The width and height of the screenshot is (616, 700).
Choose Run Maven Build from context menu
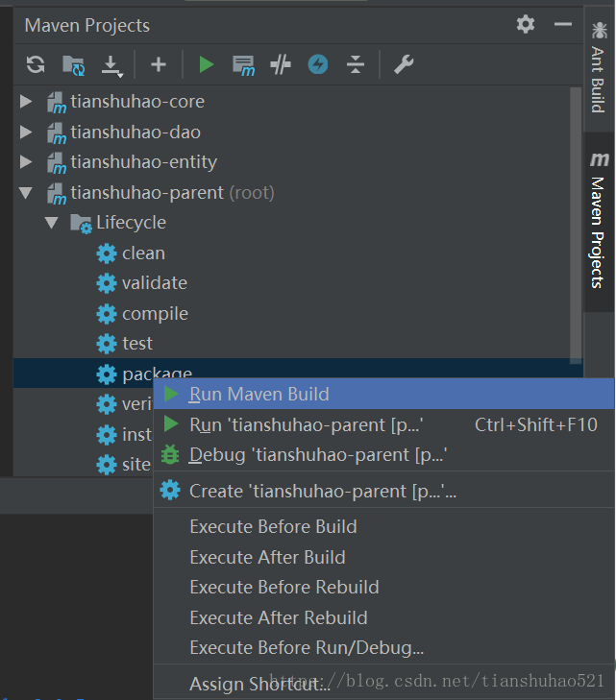point(383,395)
